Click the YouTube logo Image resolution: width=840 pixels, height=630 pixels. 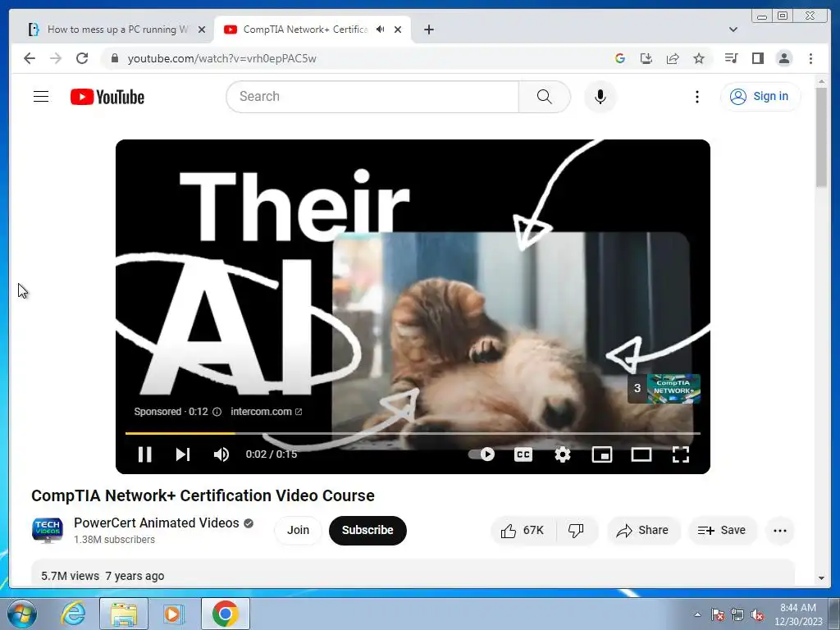click(107, 97)
